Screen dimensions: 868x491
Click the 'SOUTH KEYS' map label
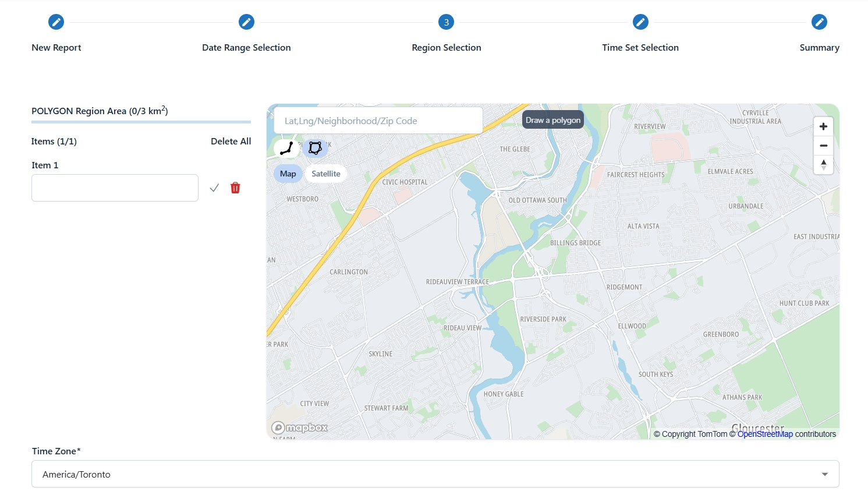coord(656,375)
